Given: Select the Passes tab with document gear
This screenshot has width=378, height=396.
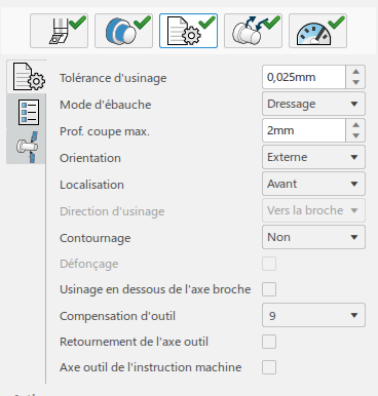Looking at the screenshot, I should tap(188, 31).
